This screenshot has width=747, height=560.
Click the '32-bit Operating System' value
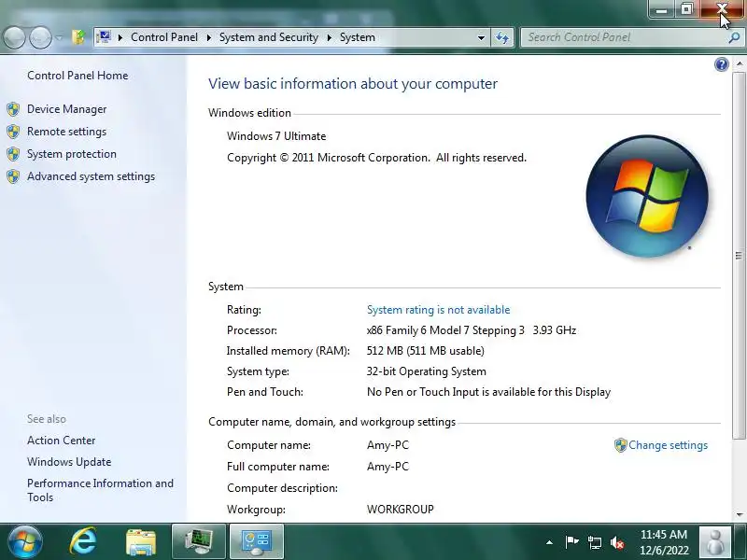427,371
